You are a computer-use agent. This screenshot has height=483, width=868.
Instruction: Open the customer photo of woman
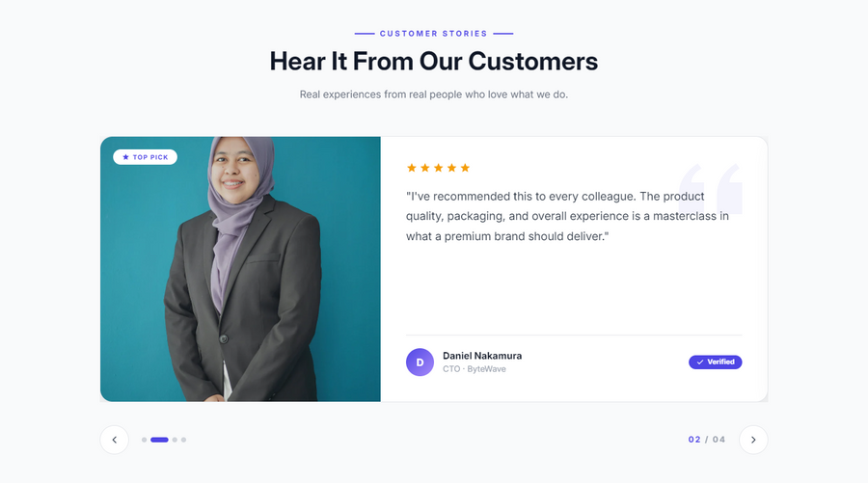pos(240,269)
